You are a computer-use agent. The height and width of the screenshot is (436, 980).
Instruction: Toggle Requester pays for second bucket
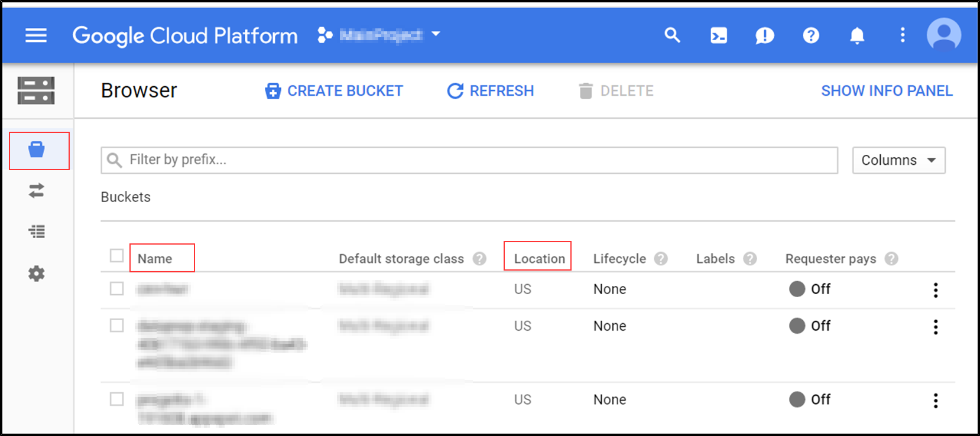coord(810,326)
